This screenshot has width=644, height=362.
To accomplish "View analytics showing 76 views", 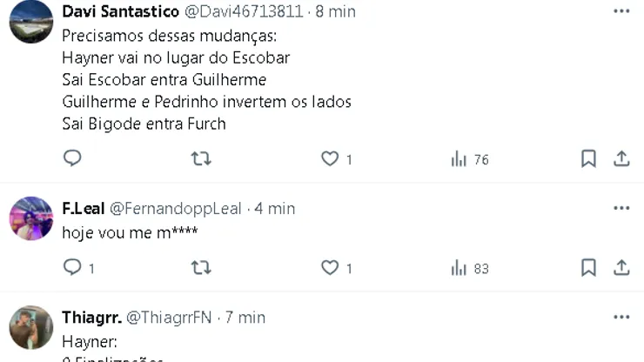I will (x=470, y=159).
